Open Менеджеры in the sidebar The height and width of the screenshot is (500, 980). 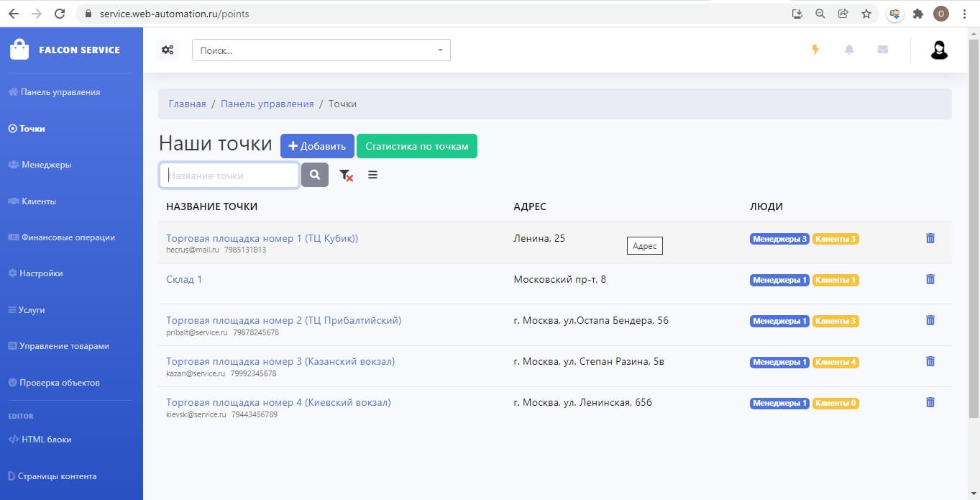46,165
